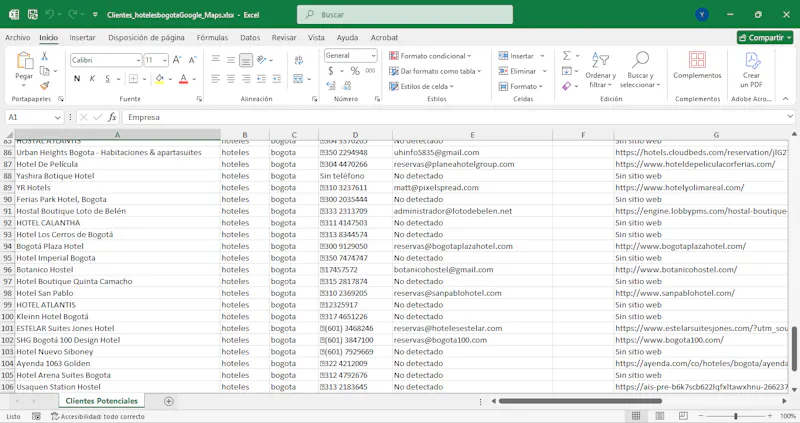Viewport: 800px width, 423px height.
Task: Switch to the Fórmulas ribbon tab
Action: pos(212,37)
